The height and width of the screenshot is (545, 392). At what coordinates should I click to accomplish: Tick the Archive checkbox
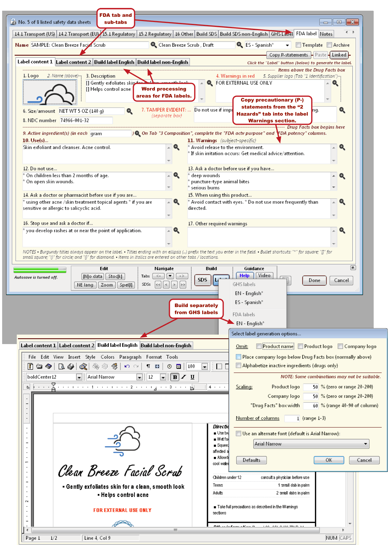coord(329,45)
